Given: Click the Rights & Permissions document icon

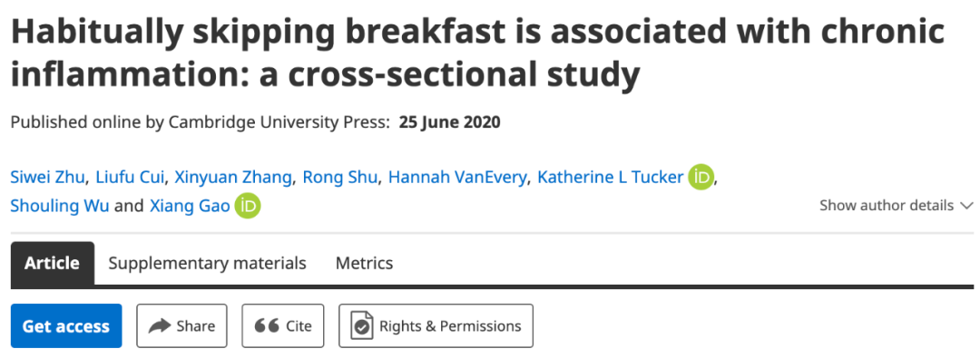Looking at the screenshot, I should tap(362, 326).
